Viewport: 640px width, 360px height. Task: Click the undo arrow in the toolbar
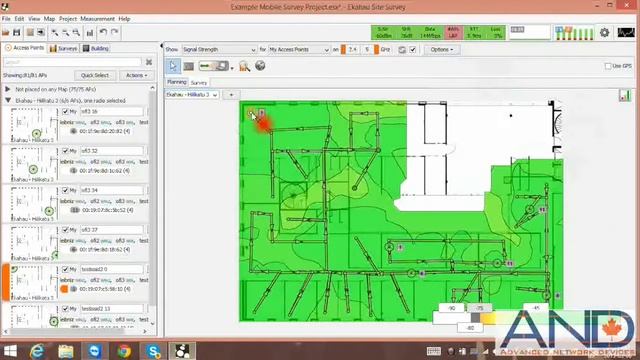point(103,32)
